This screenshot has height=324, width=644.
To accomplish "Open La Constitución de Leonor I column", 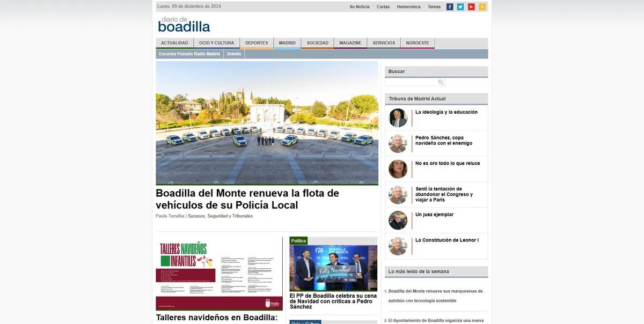I will 447,240.
